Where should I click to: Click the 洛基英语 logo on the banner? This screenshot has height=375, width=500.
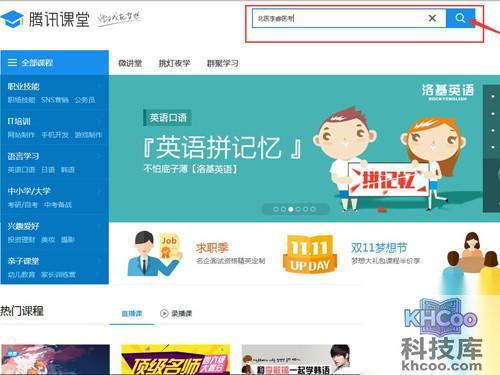(x=447, y=92)
